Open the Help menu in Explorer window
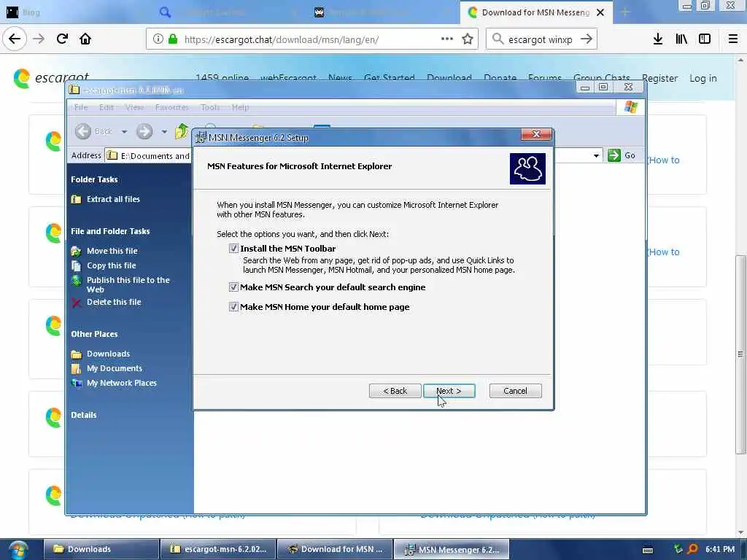747x560 pixels. pos(240,107)
